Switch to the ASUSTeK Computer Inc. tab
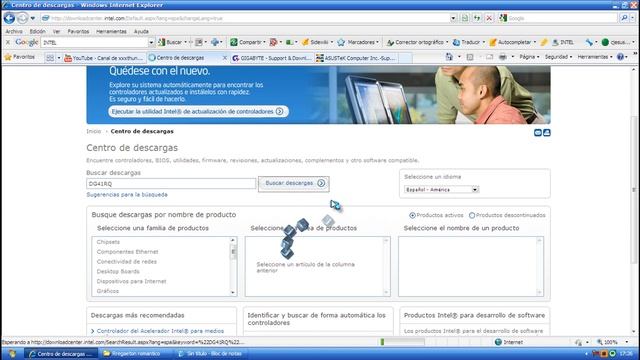Viewport: 640px width, 360px height. tap(356, 58)
